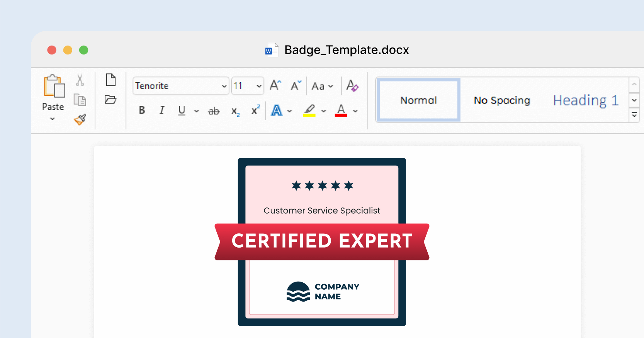
Task: Select the Normal style
Action: tap(418, 100)
